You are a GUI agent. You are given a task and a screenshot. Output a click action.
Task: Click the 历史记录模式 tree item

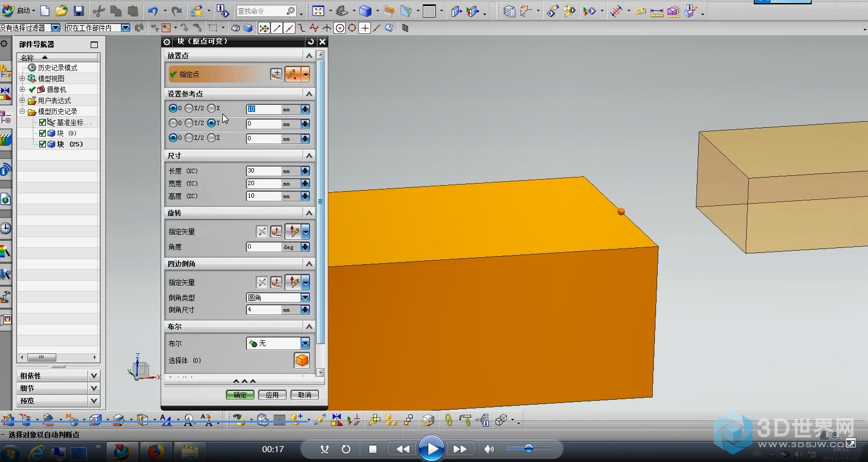point(58,68)
